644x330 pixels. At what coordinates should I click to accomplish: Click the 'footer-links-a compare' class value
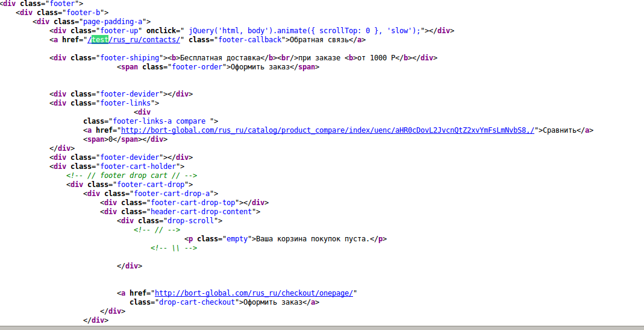[161, 121]
